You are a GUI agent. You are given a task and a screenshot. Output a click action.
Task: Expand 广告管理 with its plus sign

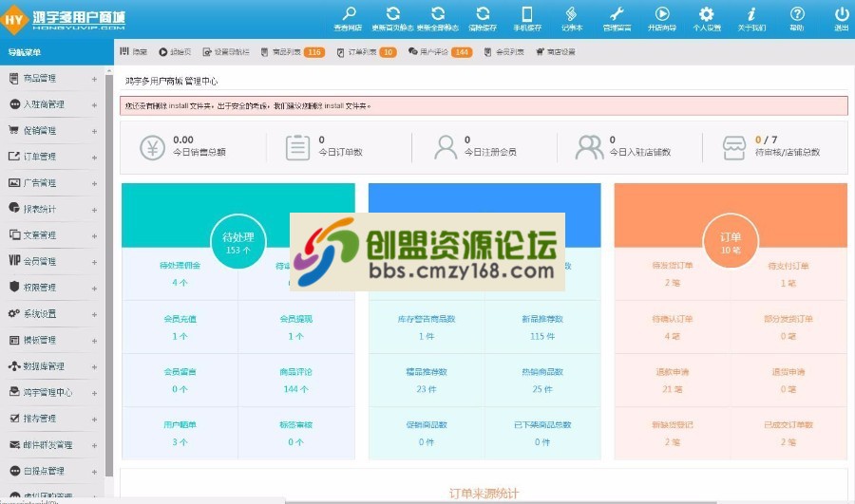click(94, 183)
